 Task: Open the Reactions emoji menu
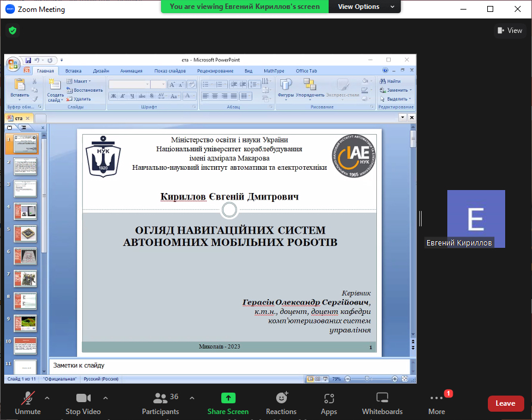tap(282, 398)
